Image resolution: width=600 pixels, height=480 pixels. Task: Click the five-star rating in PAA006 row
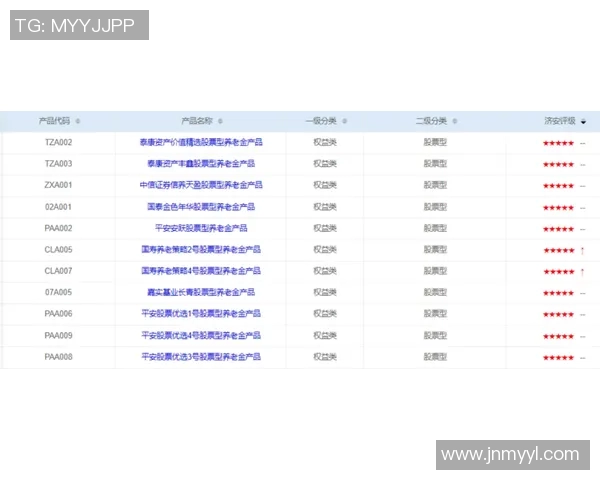(558, 315)
